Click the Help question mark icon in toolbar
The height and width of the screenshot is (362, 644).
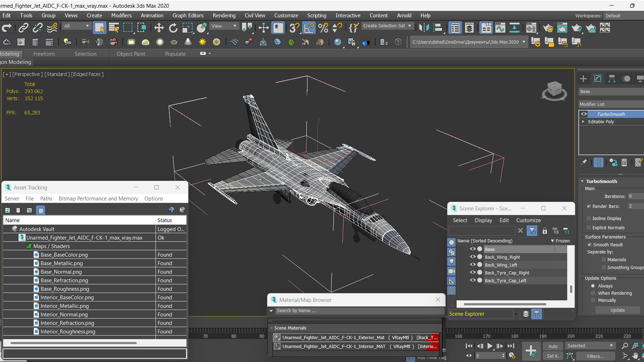[398, 42]
